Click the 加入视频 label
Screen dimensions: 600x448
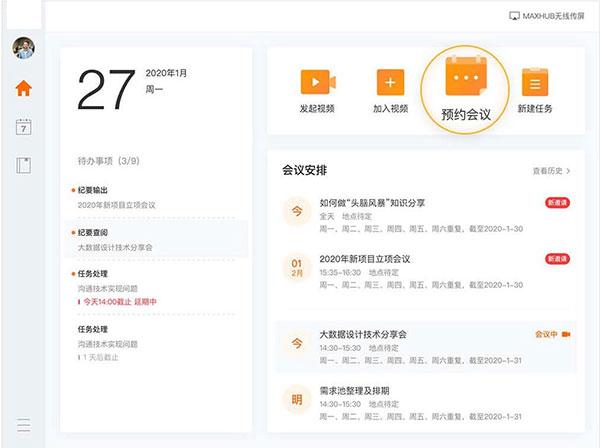point(390,109)
